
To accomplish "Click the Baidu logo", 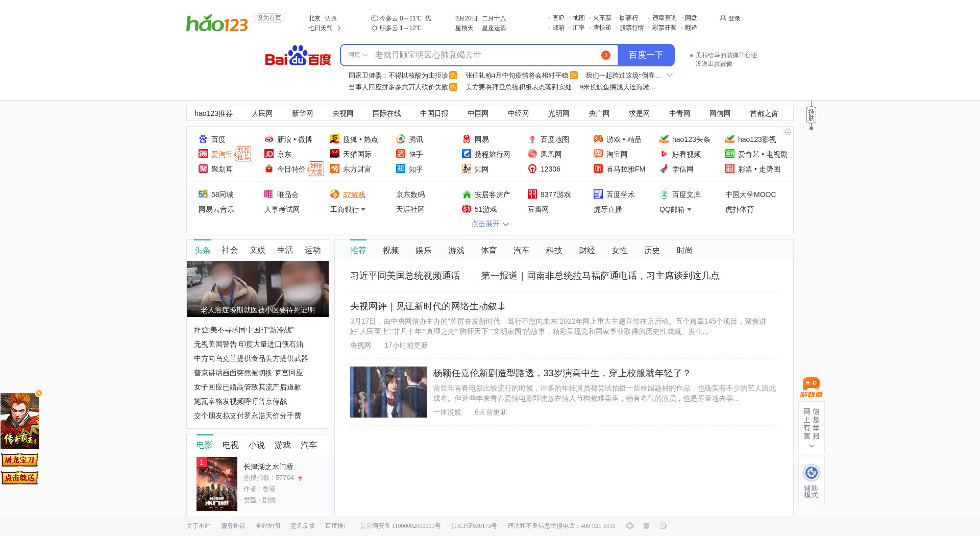I will pyautogui.click(x=298, y=55).
